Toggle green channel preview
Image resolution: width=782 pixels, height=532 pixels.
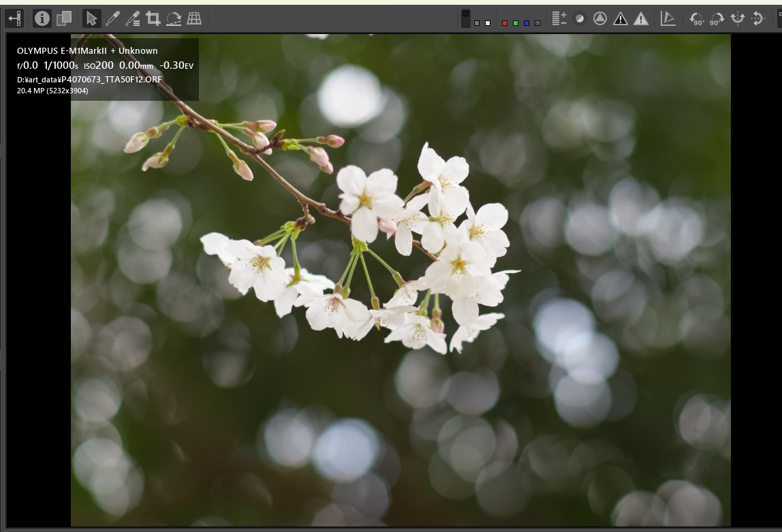coord(516,23)
